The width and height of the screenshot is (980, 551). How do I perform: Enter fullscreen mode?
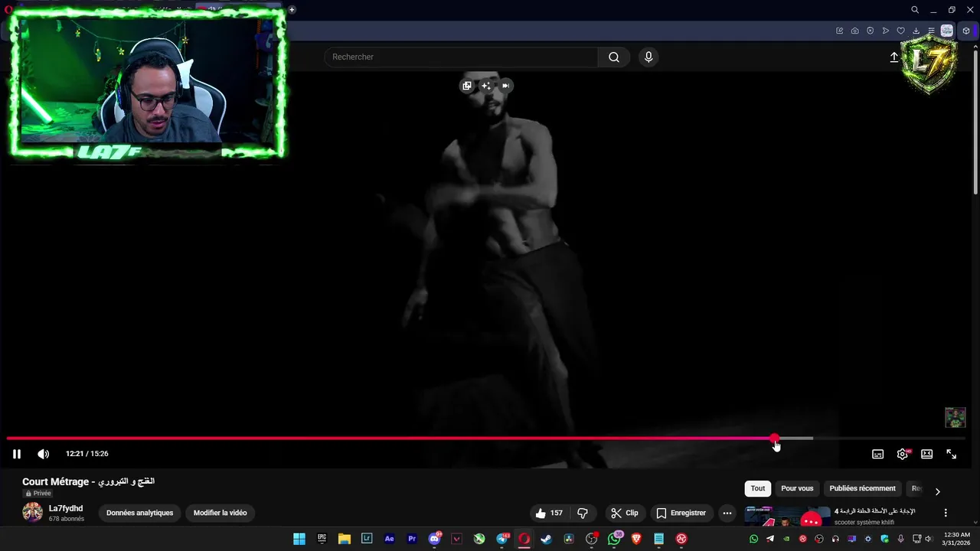click(951, 454)
